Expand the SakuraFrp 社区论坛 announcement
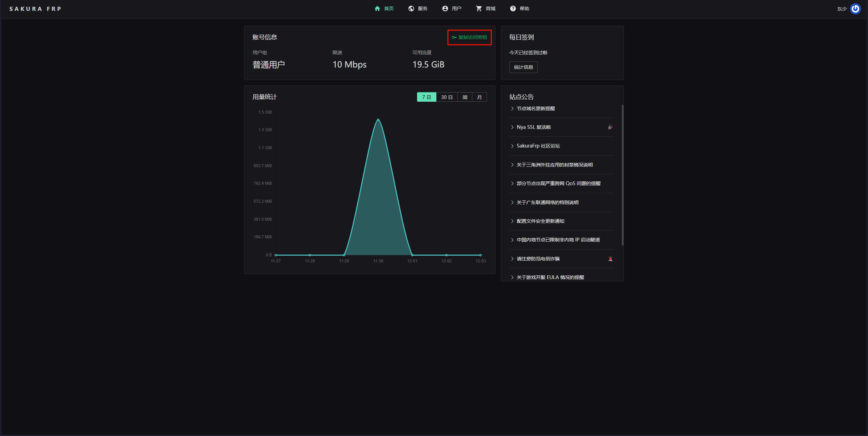 coord(538,146)
